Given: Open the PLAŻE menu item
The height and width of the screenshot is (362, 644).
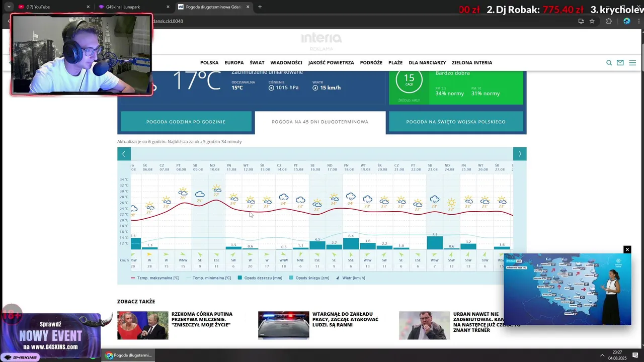Looking at the screenshot, I should click(x=395, y=63).
